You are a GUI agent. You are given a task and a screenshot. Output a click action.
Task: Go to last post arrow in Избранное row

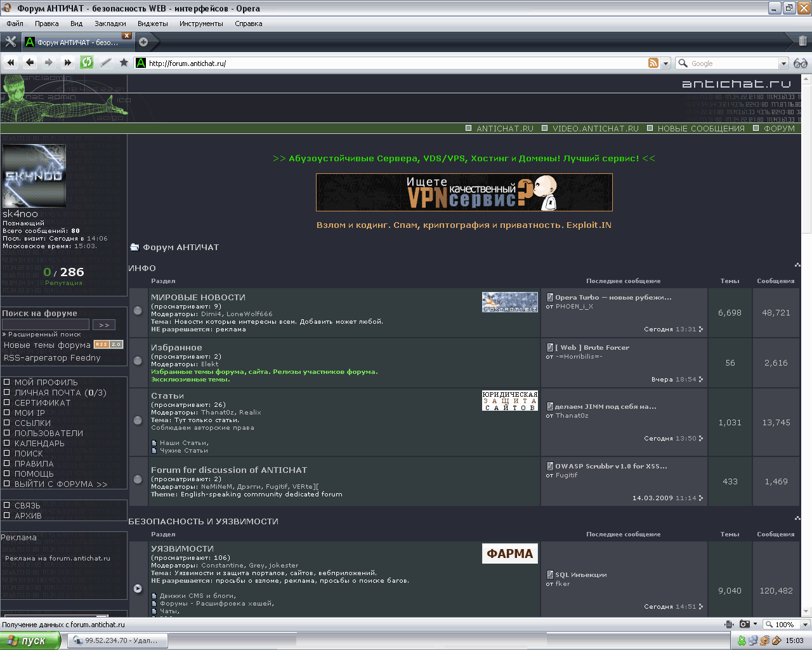[701, 380]
